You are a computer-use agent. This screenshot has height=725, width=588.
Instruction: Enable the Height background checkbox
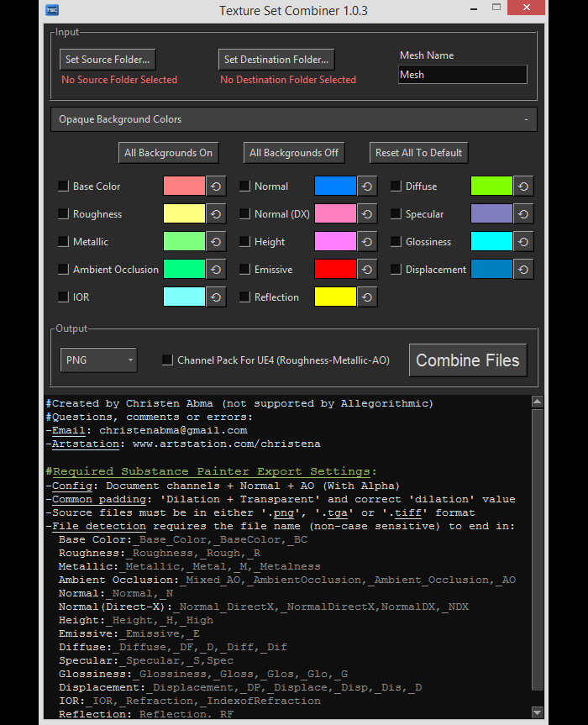point(245,241)
